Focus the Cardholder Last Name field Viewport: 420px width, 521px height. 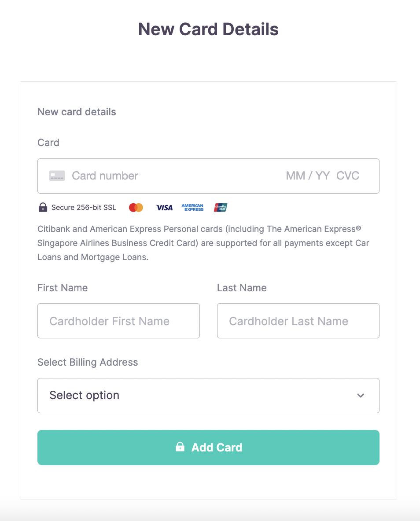[298, 321]
